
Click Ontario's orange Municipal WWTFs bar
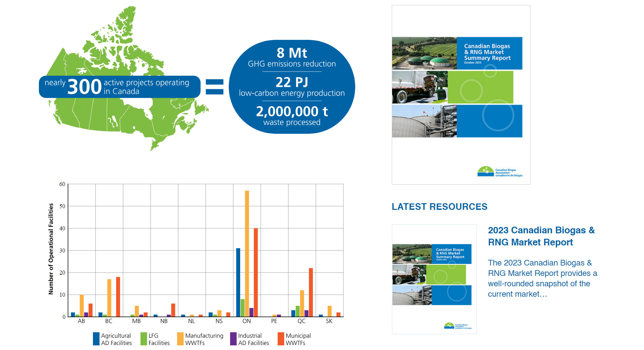click(x=256, y=272)
